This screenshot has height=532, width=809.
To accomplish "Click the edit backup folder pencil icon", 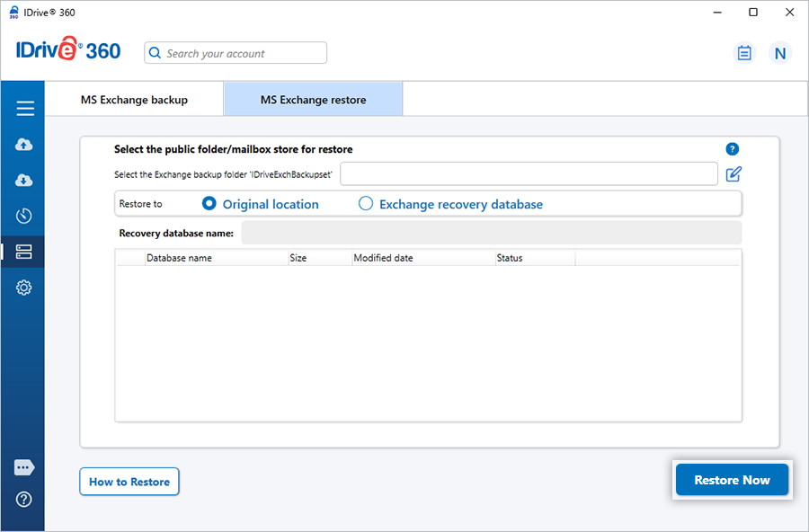I will pos(733,174).
